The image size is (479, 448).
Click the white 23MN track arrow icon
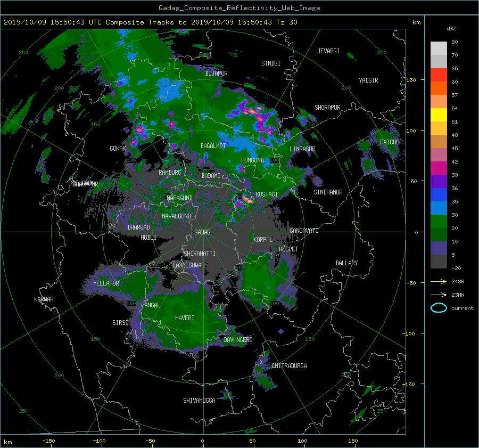pos(439,295)
